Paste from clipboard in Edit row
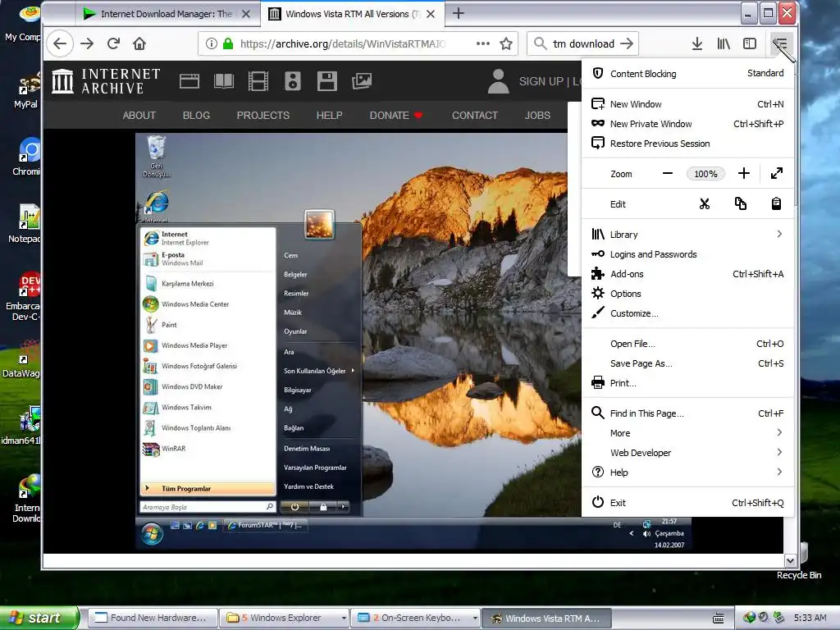This screenshot has height=630, width=840. pyautogui.click(x=776, y=203)
